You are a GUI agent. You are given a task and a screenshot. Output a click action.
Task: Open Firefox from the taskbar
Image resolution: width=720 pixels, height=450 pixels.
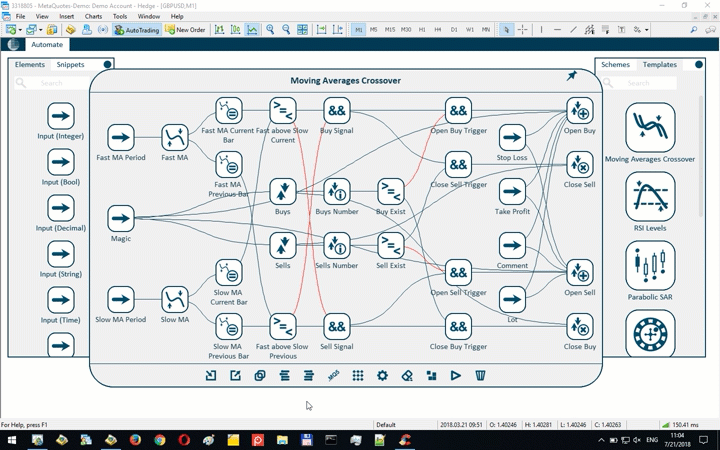[x=135, y=440]
